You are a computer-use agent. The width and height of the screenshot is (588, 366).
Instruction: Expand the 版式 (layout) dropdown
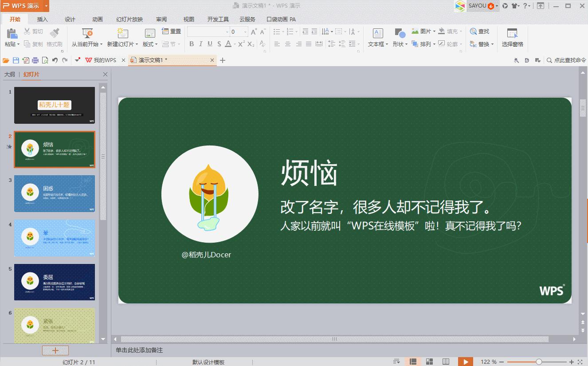150,44
